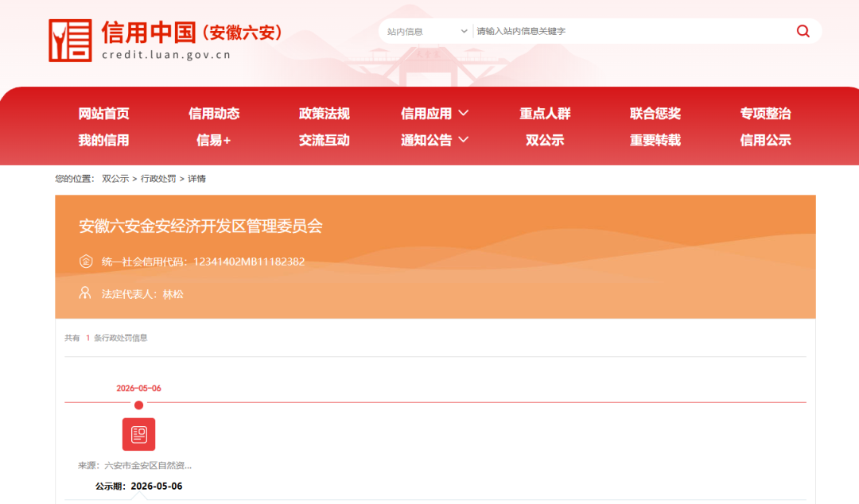Click the red search magnifier icon

[803, 31]
